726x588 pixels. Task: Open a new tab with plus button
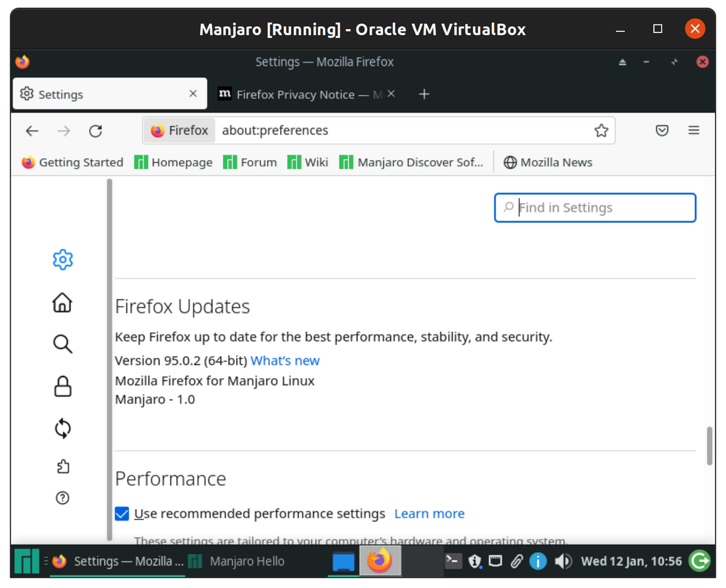pyautogui.click(x=424, y=94)
